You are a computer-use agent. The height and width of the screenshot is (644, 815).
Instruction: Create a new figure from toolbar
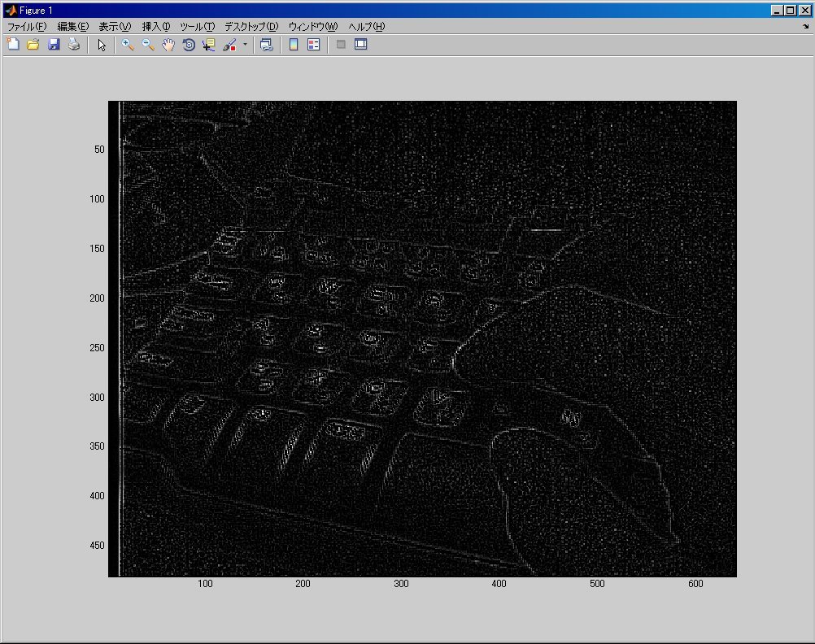point(13,45)
